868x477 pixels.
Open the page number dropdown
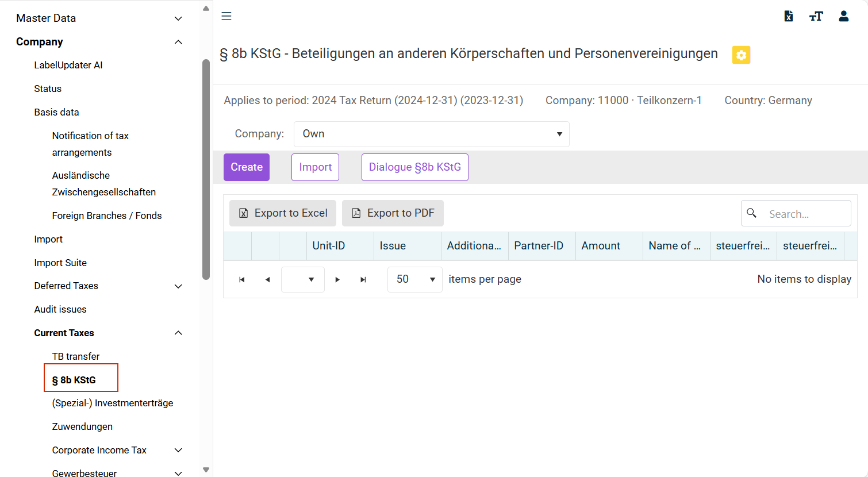click(303, 279)
